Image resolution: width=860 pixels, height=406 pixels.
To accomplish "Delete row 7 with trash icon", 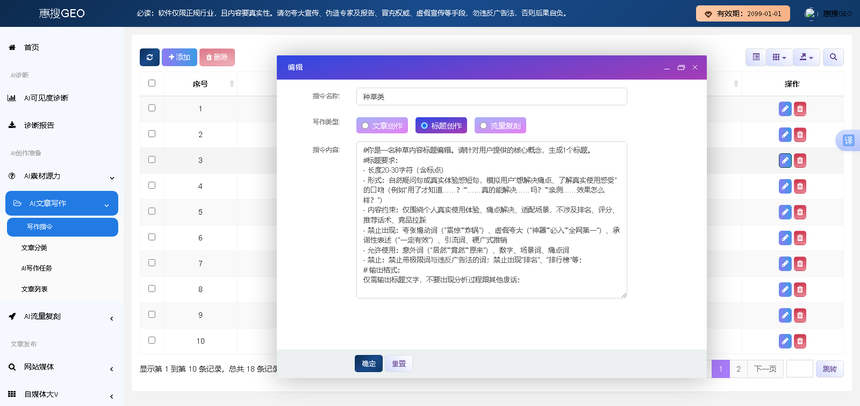I will click(800, 263).
